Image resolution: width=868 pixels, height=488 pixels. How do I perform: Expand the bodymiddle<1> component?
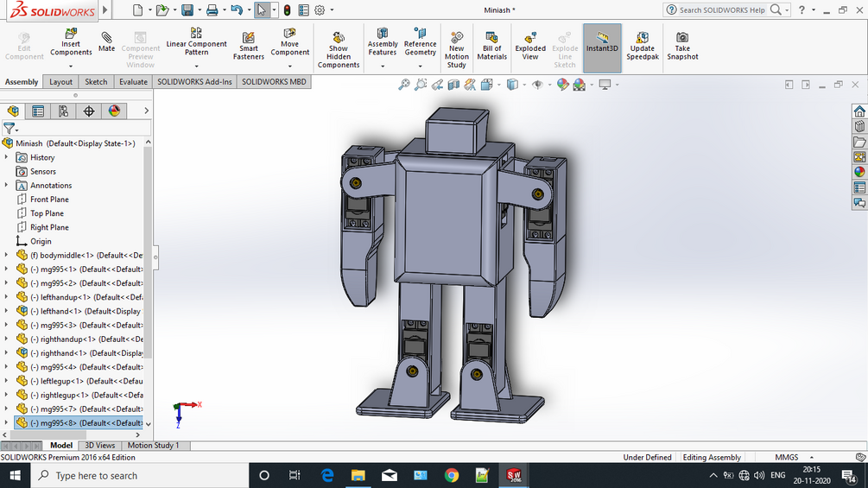click(7, 256)
